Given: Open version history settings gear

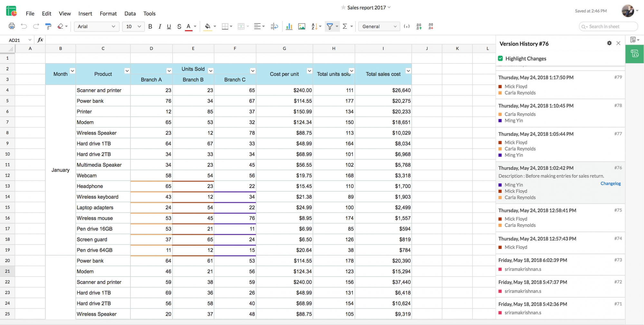Looking at the screenshot, I should (609, 43).
